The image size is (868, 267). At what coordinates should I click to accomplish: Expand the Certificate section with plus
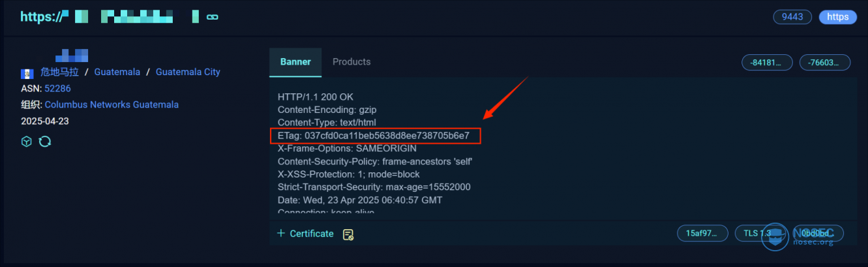click(x=305, y=234)
